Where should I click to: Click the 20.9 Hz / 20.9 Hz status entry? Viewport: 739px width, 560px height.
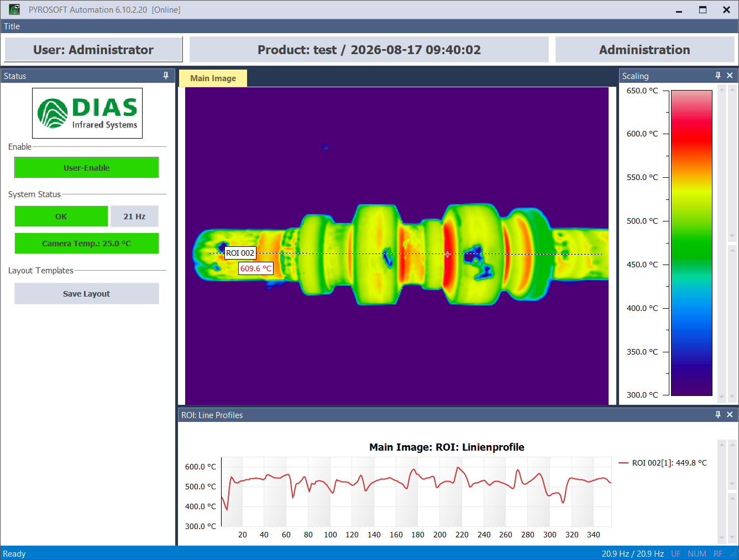(x=633, y=554)
